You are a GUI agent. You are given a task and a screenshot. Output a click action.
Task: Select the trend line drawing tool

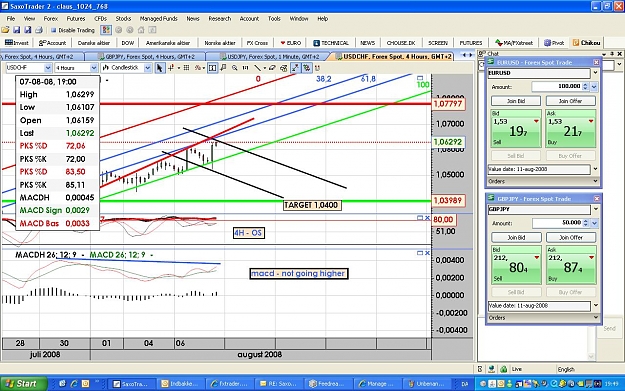(x=257, y=68)
